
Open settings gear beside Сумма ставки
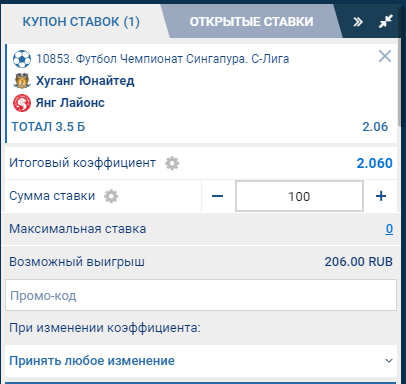(111, 196)
